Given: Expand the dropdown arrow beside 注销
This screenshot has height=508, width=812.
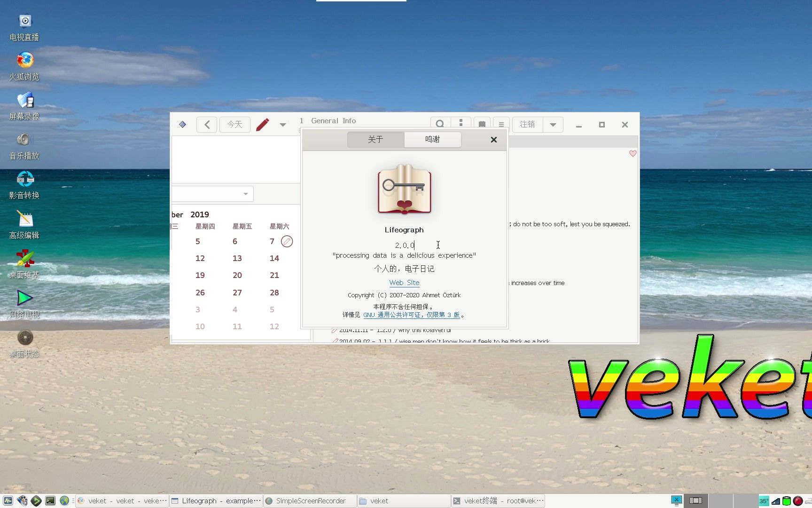Looking at the screenshot, I should click(553, 125).
